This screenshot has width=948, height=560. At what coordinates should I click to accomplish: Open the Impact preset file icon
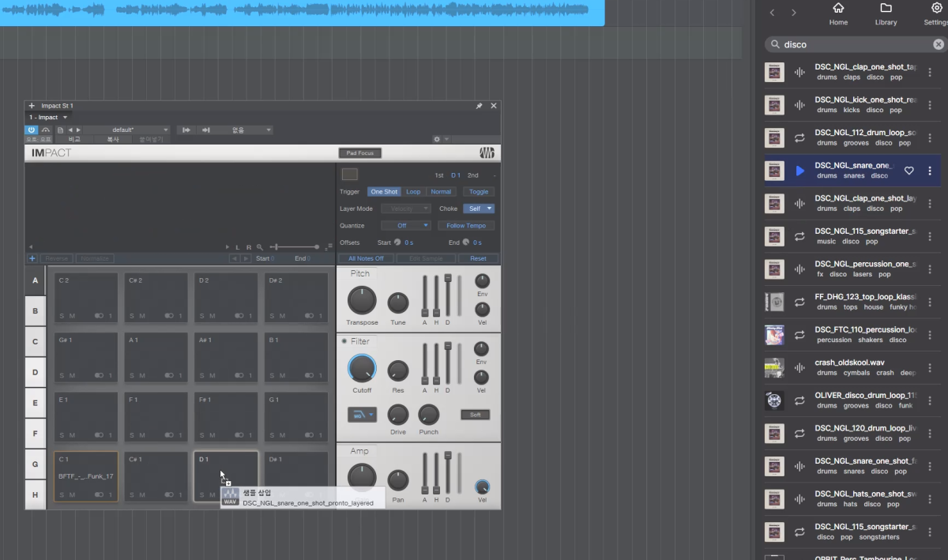[61, 130]
